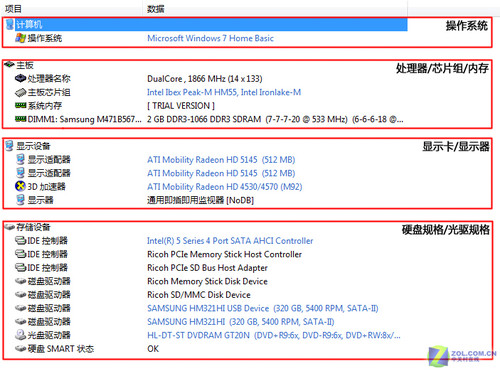Open the SAMSUNG HM321HI (320 GB, 5400 RPM, SATA-II) link
Viewport: 500px width, 371px height.
tap(241, 322)
